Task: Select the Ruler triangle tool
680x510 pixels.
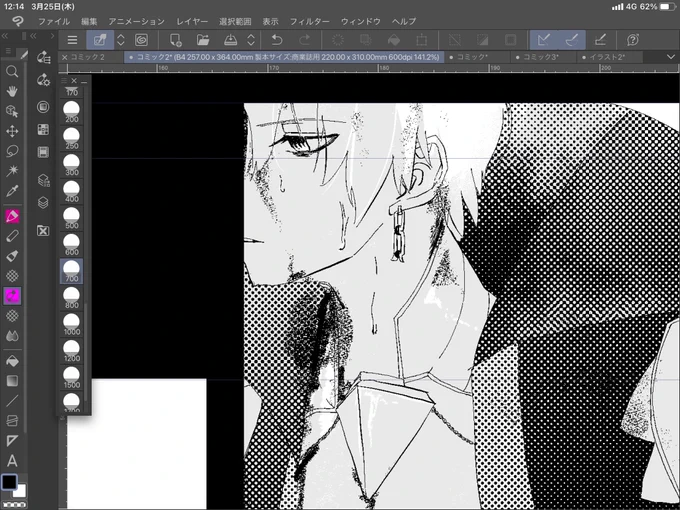Action: 12,441
